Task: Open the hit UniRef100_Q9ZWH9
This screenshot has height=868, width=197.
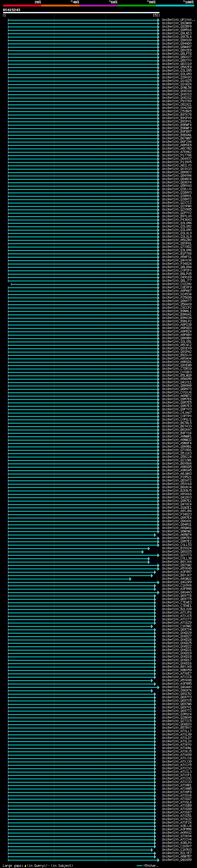Action: tap(177, 23)
